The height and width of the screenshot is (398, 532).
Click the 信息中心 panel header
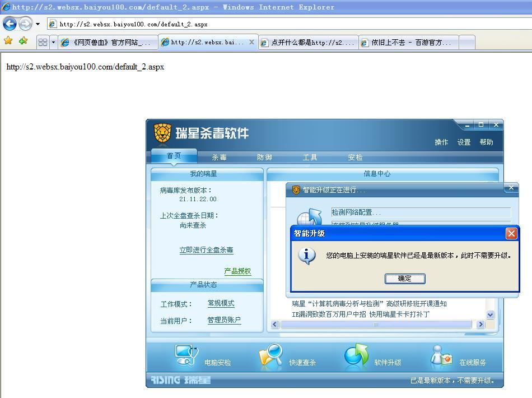382,174
